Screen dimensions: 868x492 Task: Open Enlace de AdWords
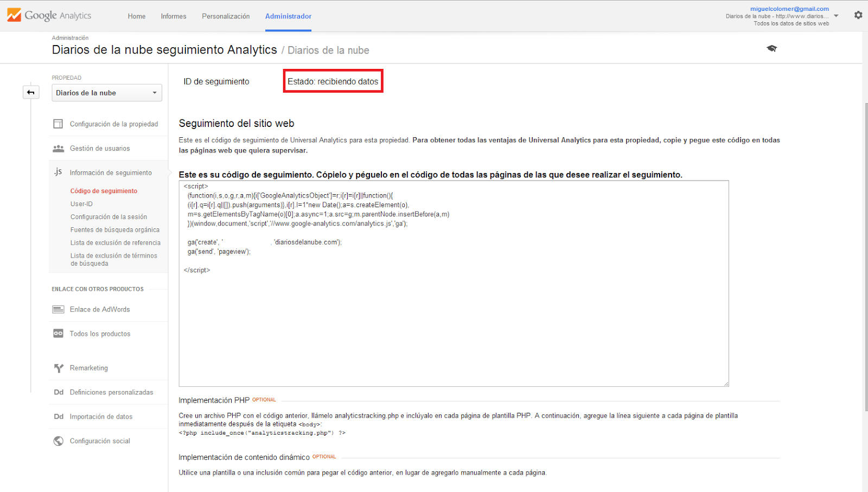click(x=100, y=310)
